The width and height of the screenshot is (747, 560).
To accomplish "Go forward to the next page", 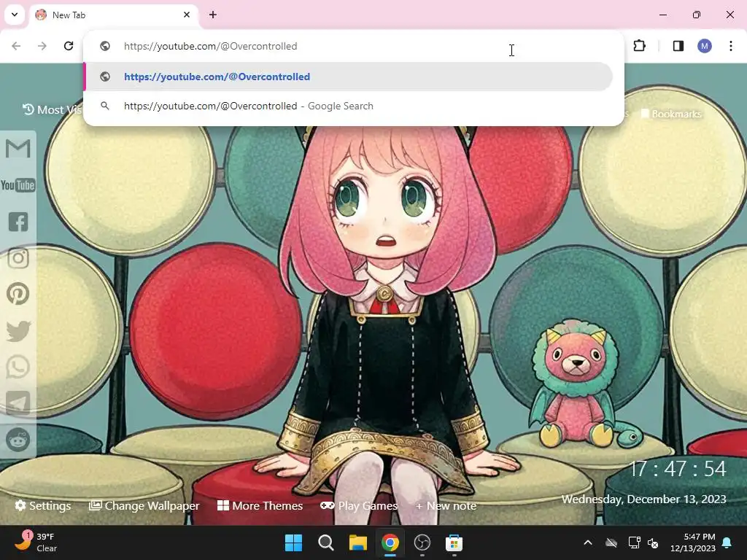I will click(42, 46).
